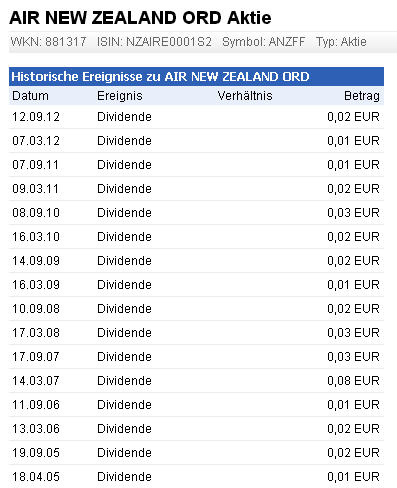
Task: Click the Verhältnis column header
Action: 245,96
